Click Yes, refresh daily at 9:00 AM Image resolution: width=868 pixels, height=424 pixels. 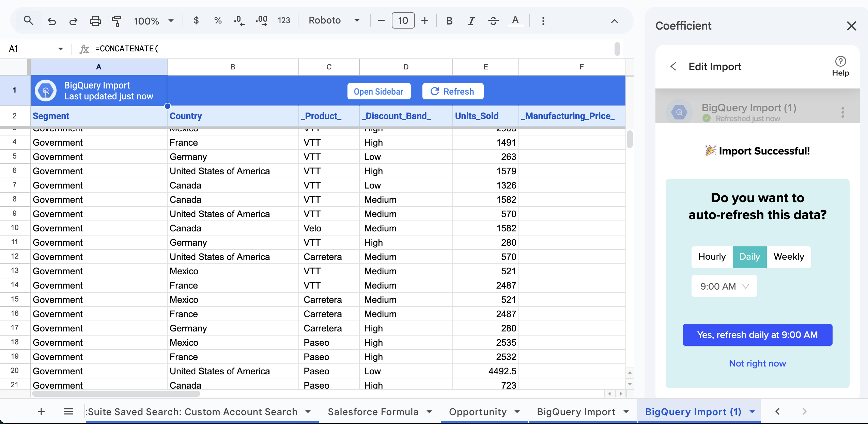click(757, 335)
